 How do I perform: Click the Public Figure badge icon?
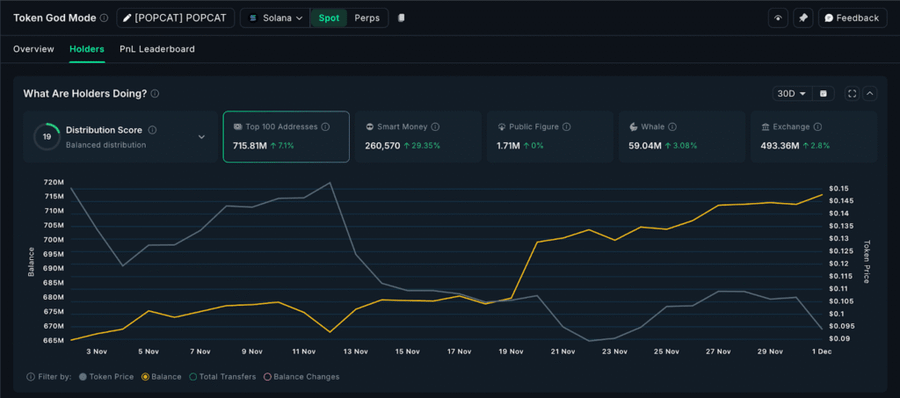(x=502, y=126)
